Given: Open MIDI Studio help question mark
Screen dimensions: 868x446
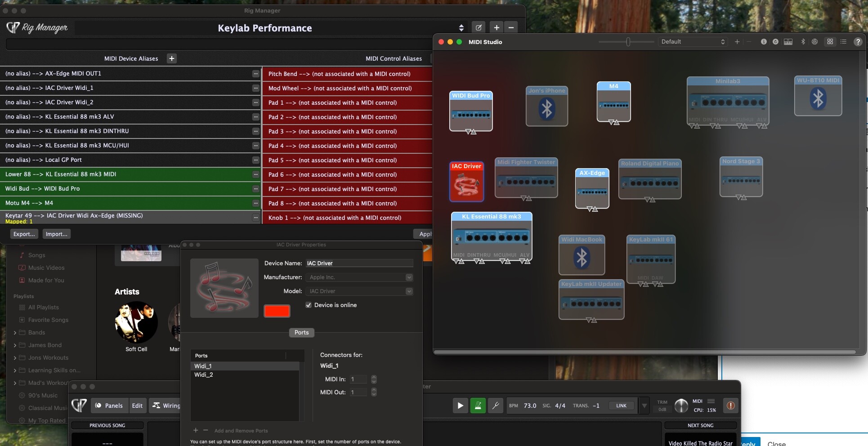Looking at the screenshot, I should pos(858,41).
